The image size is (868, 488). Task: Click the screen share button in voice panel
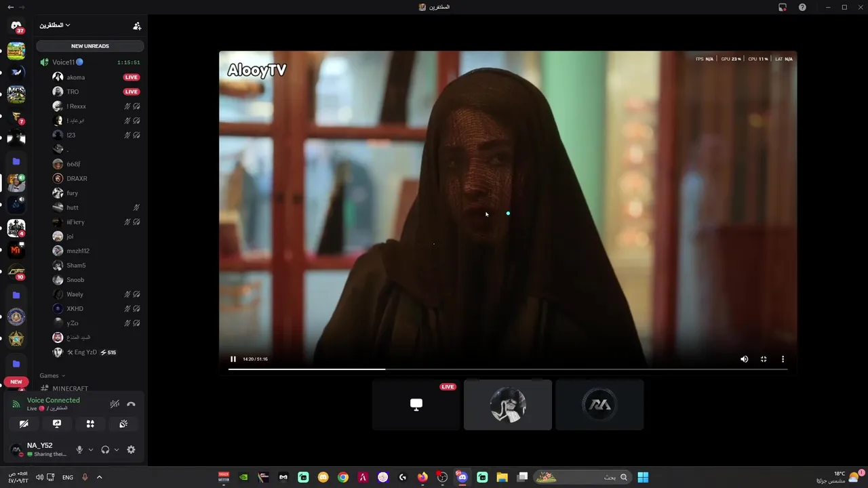[x=57, y=424]
